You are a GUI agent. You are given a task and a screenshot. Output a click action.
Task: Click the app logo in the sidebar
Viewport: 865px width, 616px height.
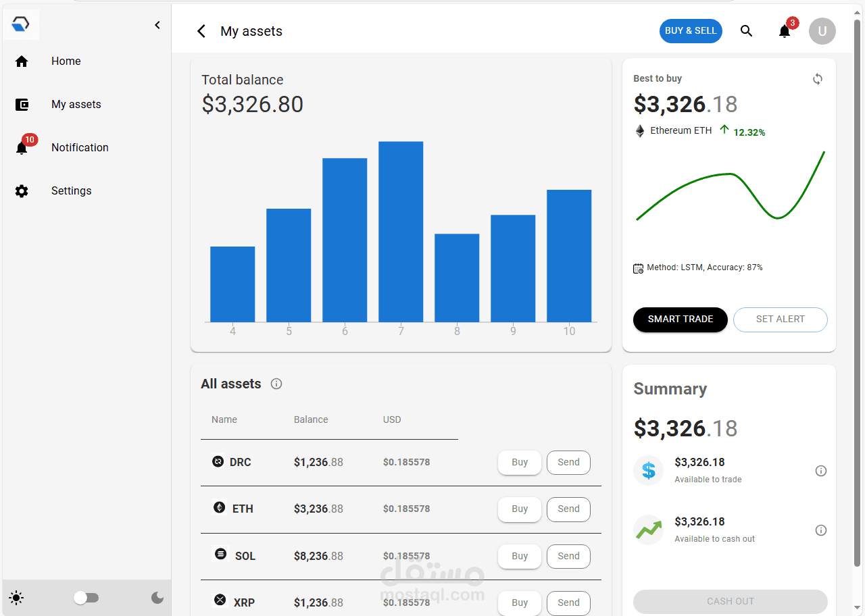[x=21, y=25]
